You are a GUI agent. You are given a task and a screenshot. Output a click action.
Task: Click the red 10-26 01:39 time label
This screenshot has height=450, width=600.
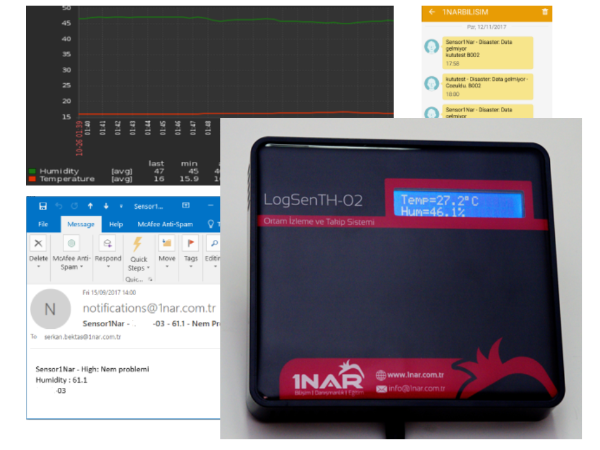(x=79, y=138)
